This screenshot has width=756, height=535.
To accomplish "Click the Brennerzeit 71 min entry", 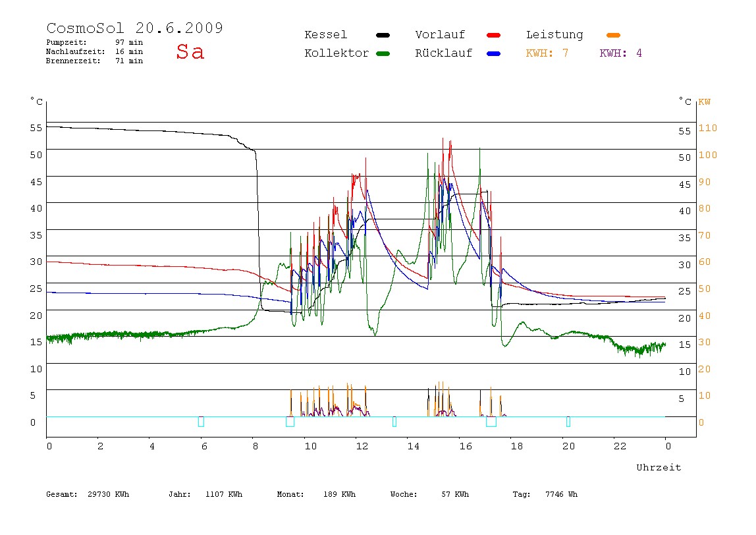I will point(95,61).
